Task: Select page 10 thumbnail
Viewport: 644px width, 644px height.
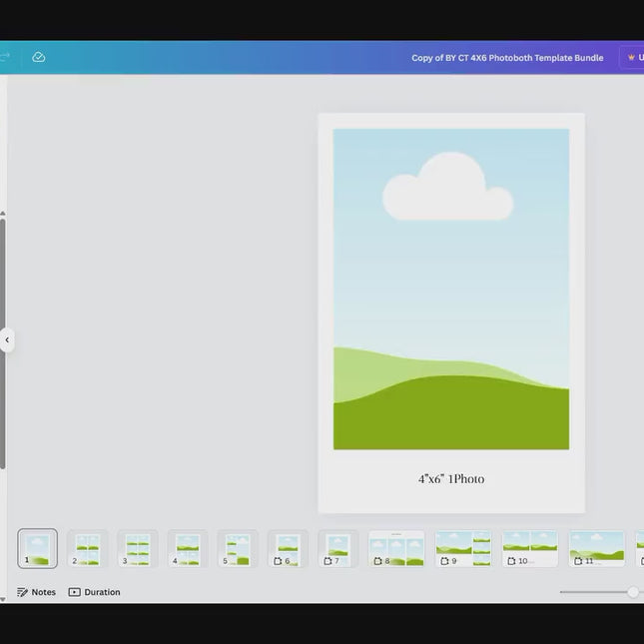Action: click(x=530, y=548)
